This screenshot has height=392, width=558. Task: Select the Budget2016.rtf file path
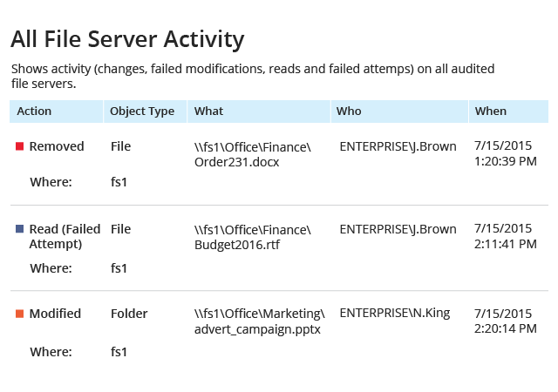pos(253,237)
